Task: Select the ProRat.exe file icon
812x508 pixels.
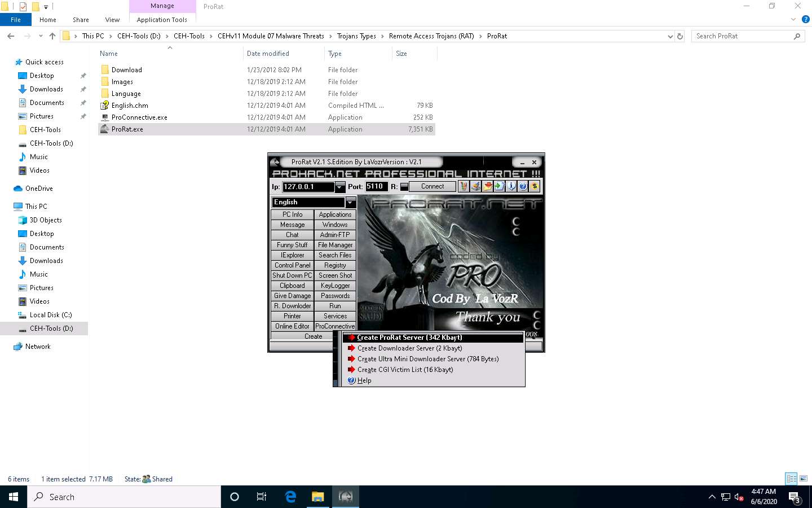Action: (105, 129)
